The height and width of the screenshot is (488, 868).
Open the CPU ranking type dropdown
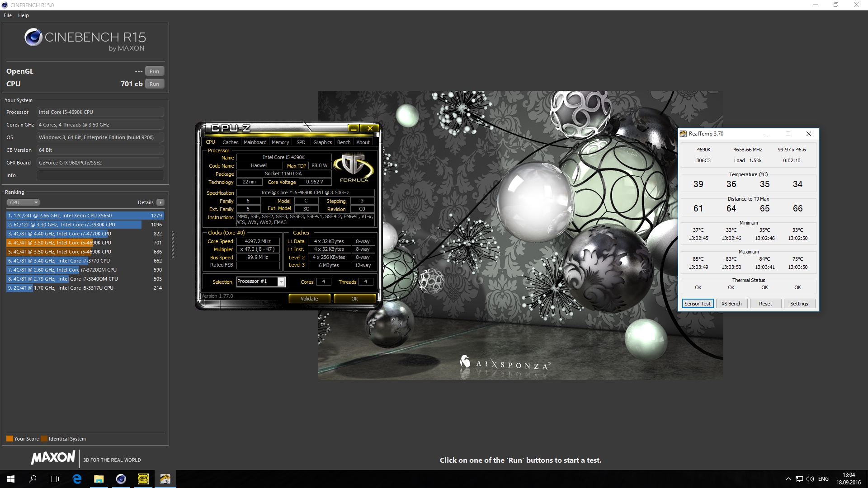pos(24,202)
